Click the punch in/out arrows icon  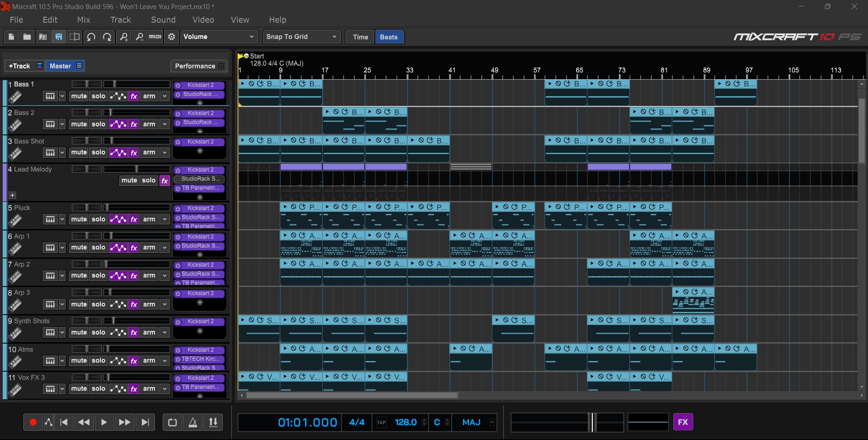(213, 422)
